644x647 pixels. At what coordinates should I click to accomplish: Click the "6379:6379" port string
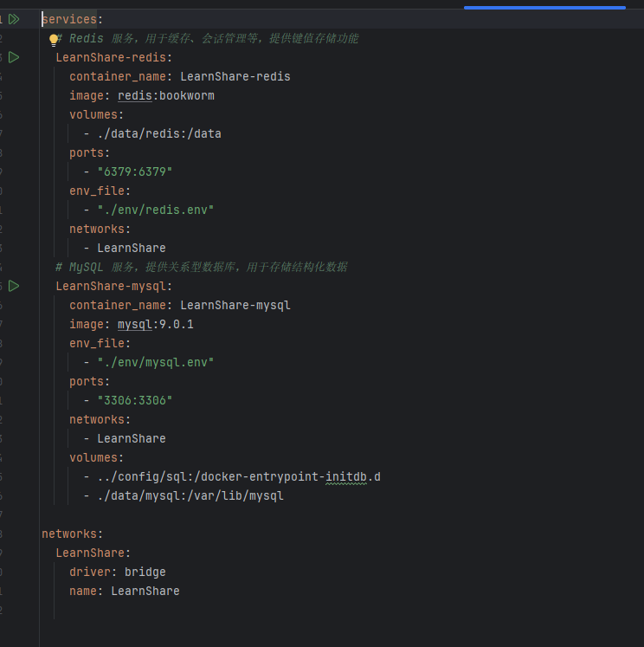tap(134, 171)
